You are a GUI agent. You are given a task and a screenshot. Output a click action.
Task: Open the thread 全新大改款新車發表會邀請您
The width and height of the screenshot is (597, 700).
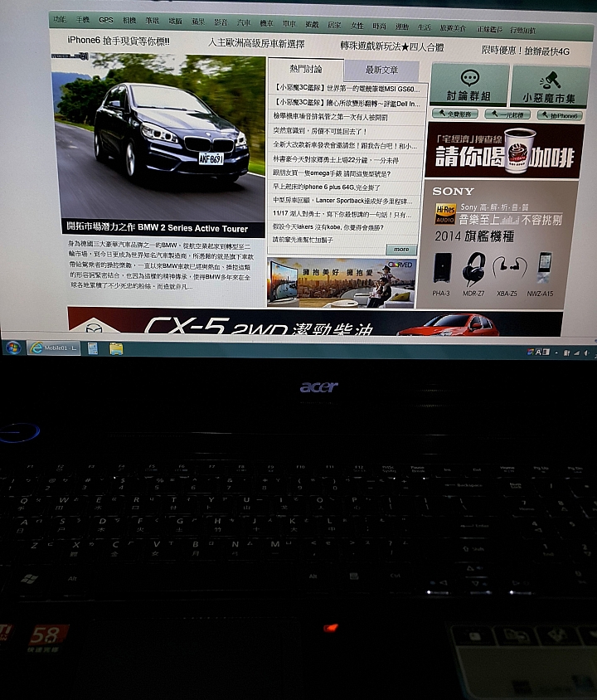(x=345, y=145)
